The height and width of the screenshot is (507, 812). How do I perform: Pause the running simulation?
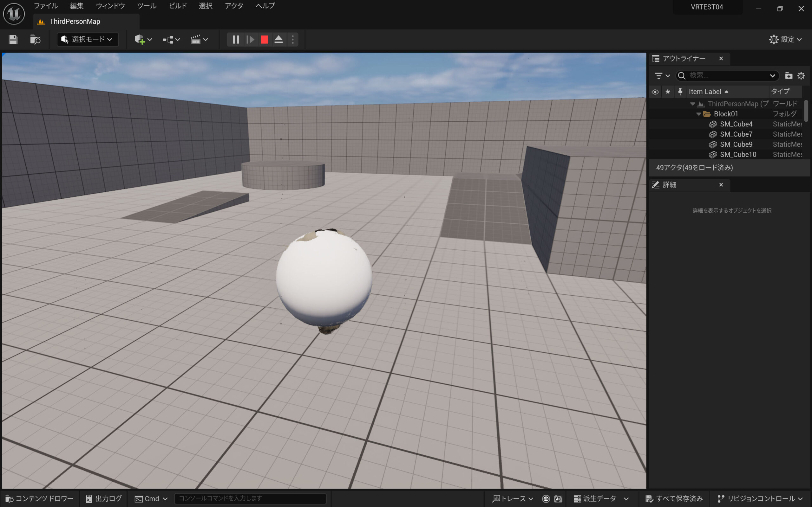coord(236,40)
